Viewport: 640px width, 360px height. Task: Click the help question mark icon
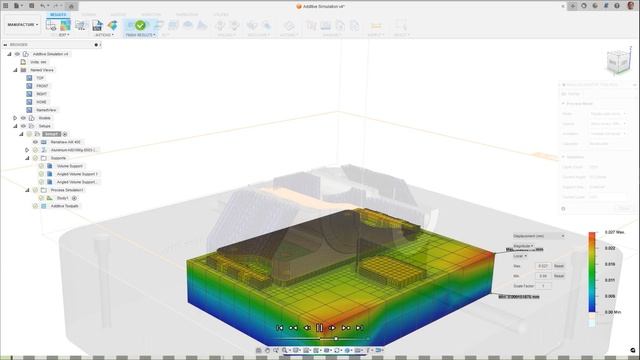(x=617, y=6)
